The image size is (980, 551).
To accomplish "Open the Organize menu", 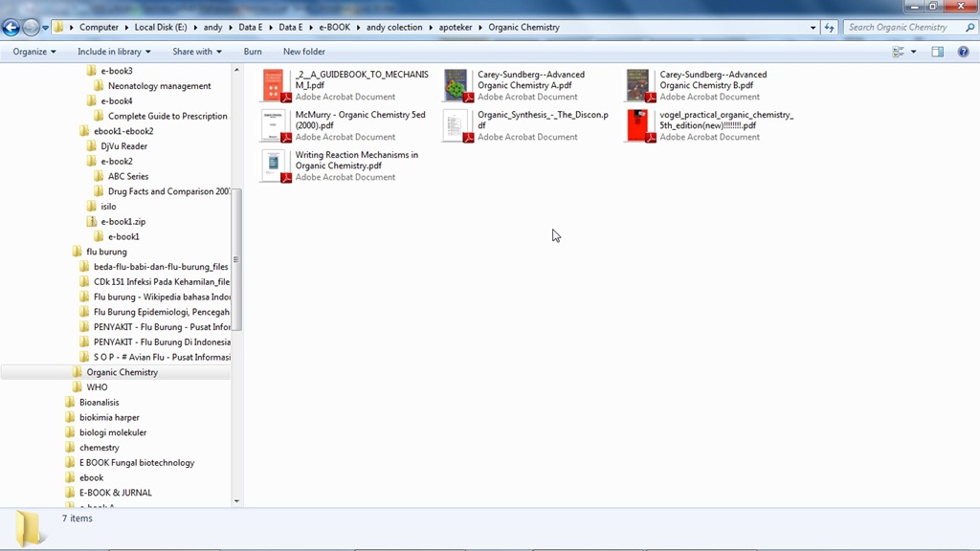I will pos(34,52).
